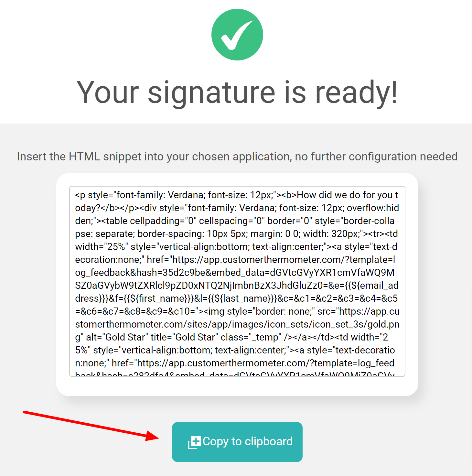Image resolution: width=472 pixels, height=476 pixels.
Task: Click the red arrow annotation head
Action: pos(152,436)
